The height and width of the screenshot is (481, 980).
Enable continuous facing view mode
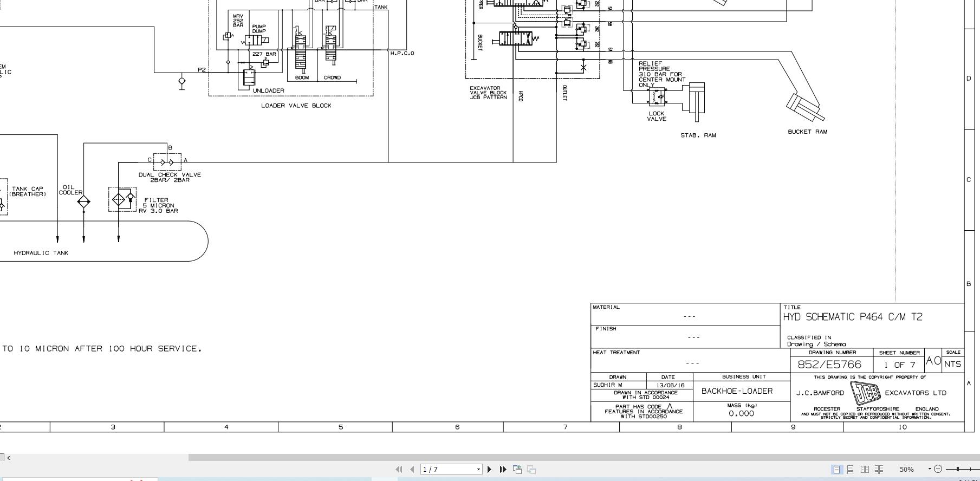(879, 470)
